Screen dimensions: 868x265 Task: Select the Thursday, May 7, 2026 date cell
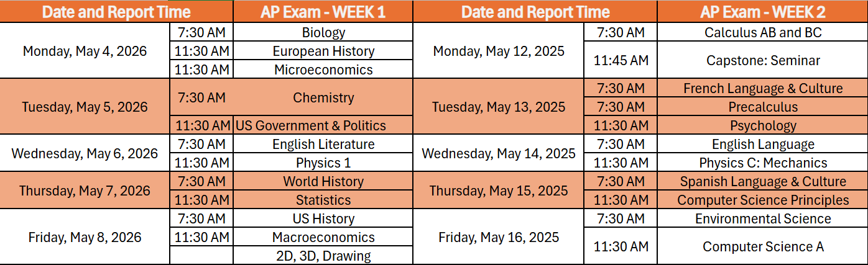point(85,191)
